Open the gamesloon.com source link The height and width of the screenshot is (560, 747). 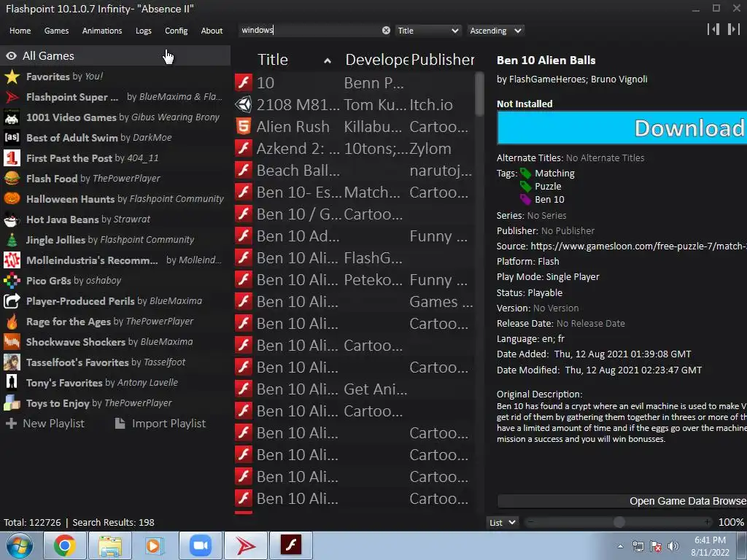coord(638,246)
